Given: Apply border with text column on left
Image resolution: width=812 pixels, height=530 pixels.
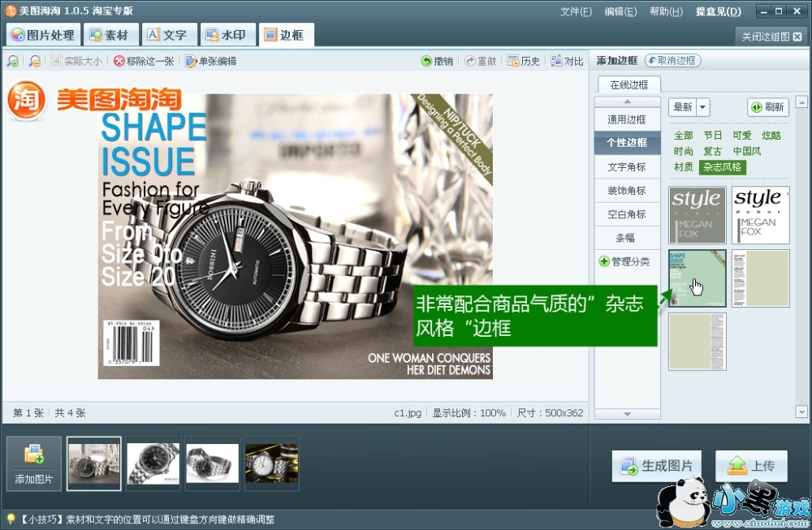Looking at the screenshot, I should pyautogui.click(x=760, y=278).
